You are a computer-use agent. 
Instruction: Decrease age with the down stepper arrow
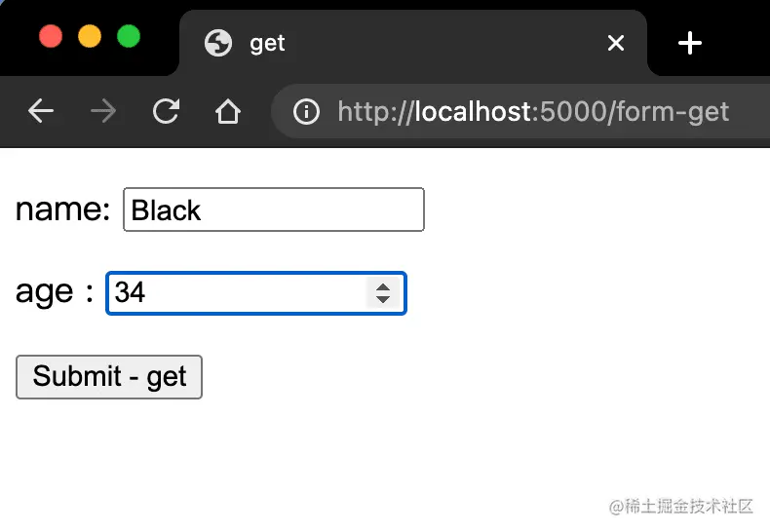pos(383,299)
